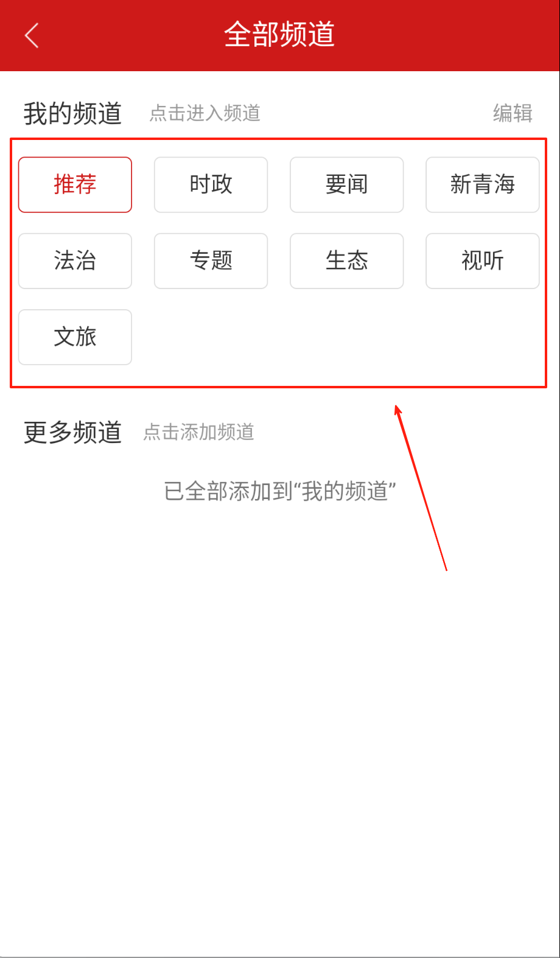
Task: Click the 点击进入频道 hint text
Action: tap(205, 113)
